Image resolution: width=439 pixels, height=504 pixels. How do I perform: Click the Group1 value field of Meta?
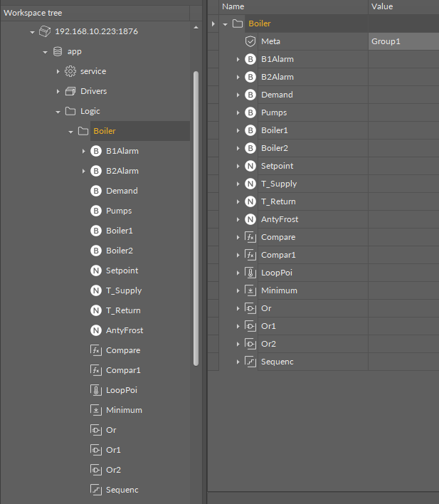[x=402, y=41]
